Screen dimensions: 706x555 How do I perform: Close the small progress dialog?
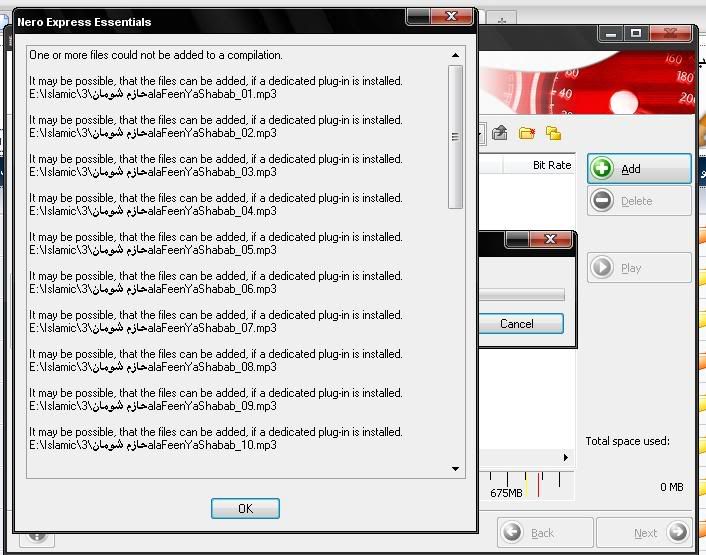(x=550, y=239)
